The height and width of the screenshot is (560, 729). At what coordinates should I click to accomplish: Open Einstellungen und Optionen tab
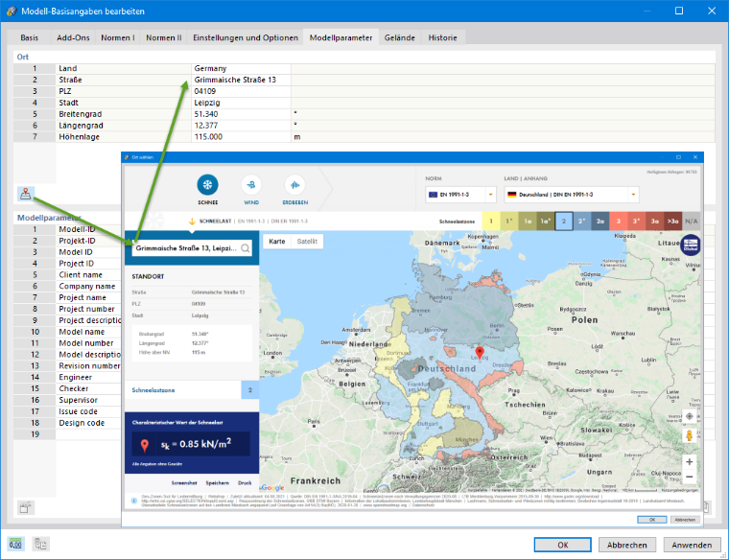point(246,37)
